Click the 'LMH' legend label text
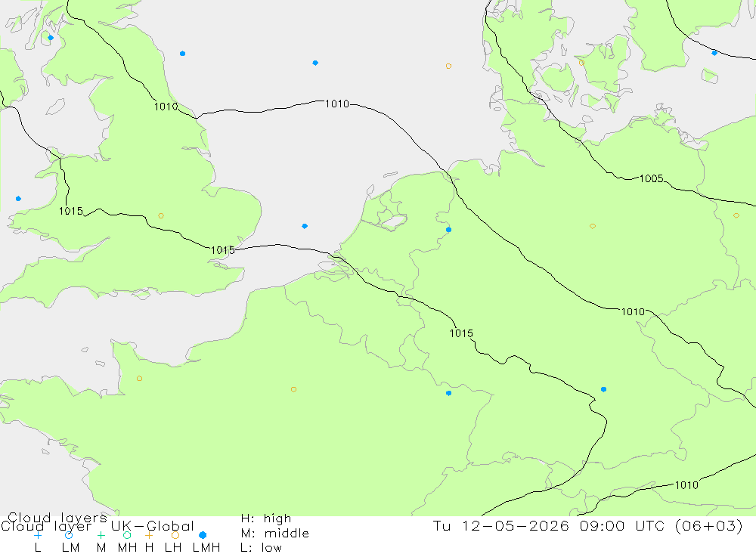Image resolution: width=756 pixels, height=554 pixels. pos(206,548)
